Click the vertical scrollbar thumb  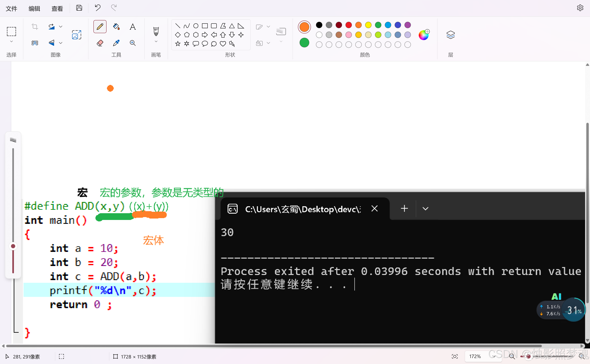(x=587, y=213)
